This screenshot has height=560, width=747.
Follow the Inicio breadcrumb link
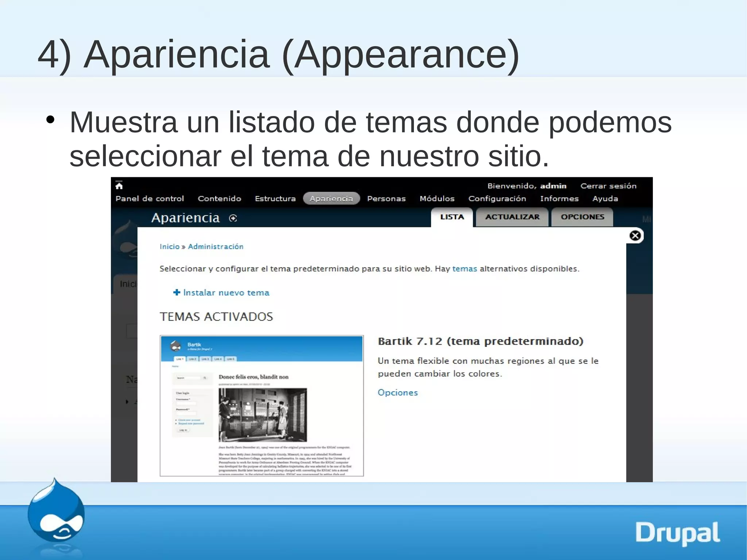[x=170, y=247]
